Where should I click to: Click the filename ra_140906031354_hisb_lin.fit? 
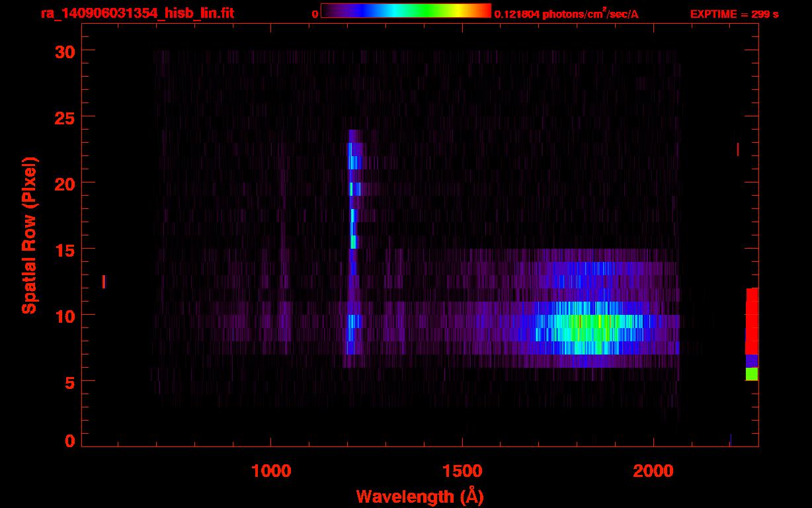(x=137, y=13)
